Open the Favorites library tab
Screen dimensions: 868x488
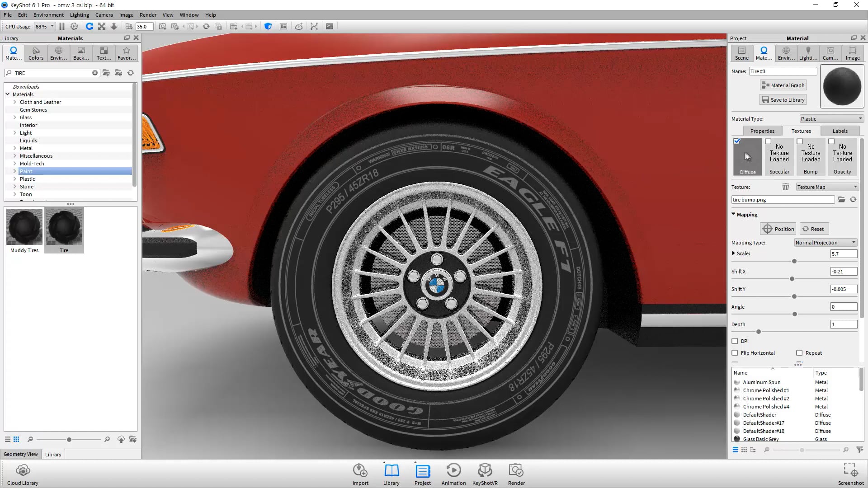point(127,53)
